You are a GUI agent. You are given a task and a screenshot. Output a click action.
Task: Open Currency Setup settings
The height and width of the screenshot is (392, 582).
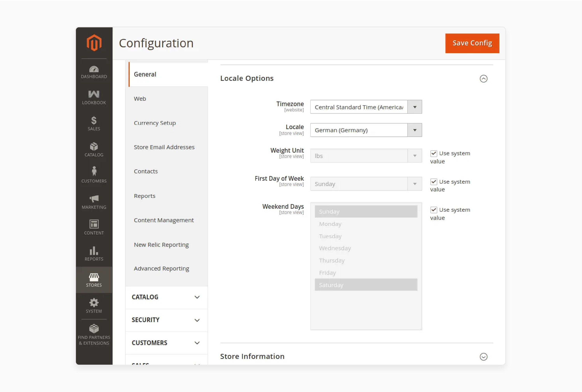[x=155, y=122]
